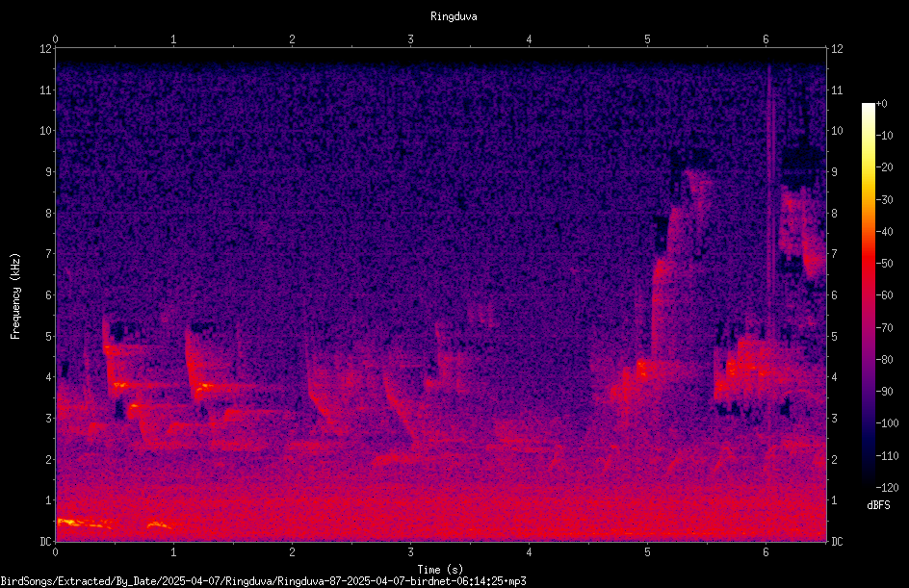Viewport: 909px width, 588px height.
Task: Select the DC label on the left axis
Action: tap(45, 542)
